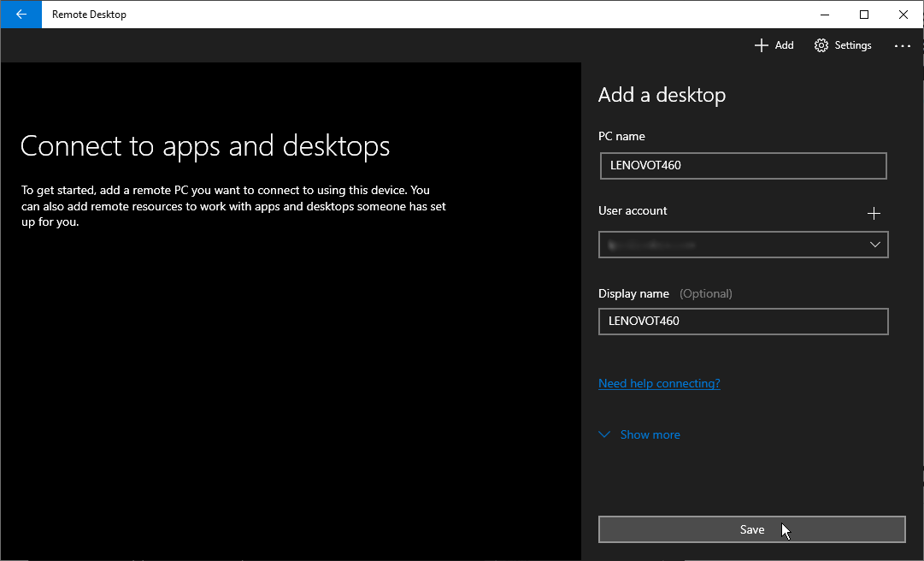This screenshot has width=924, height=561.
Task: Focus the PC name input field
Action: point(743,166)
